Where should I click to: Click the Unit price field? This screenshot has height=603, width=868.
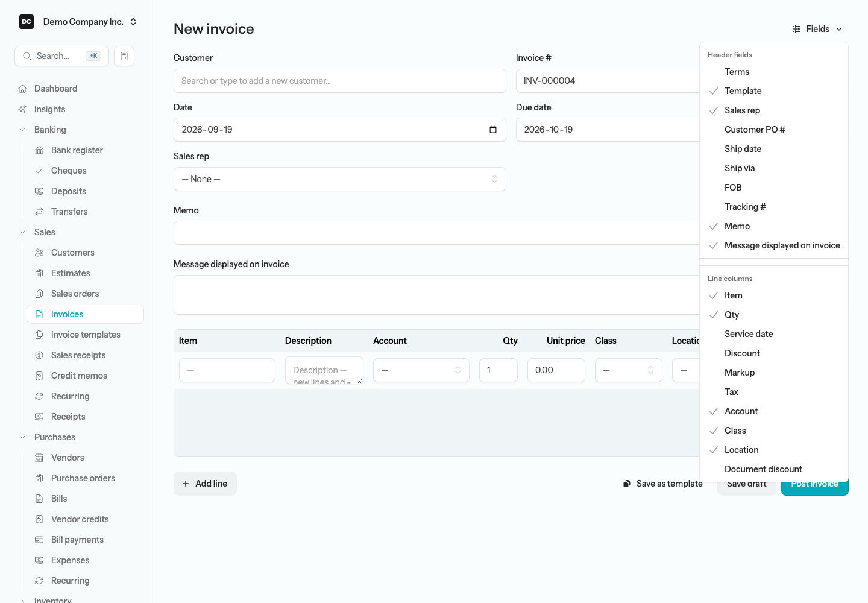click(556, 370)
